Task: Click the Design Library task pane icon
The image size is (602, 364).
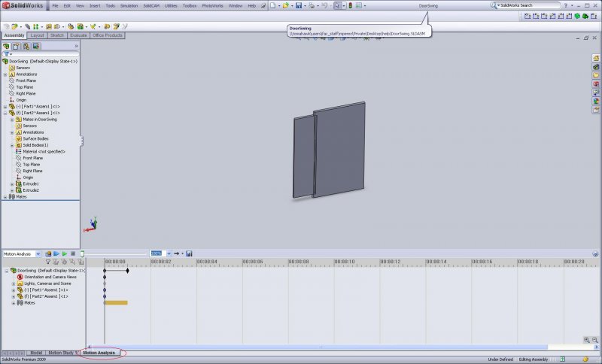Action: 596,67
